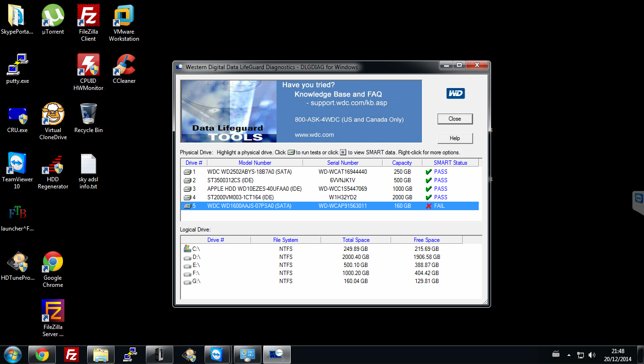This screenshot has height=364, width=644.
Task: Click free space value 215.69 GB
Action: click(x=426, y=249)
